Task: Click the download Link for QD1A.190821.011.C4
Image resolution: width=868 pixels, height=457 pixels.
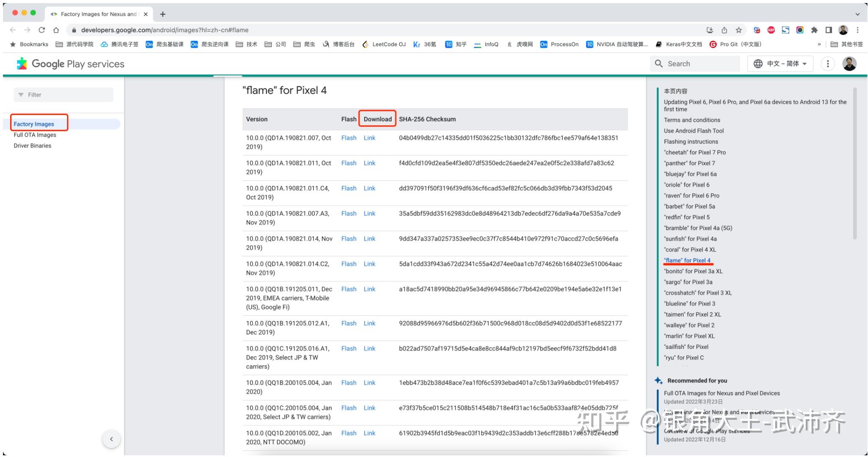Action: pos(370,188)
